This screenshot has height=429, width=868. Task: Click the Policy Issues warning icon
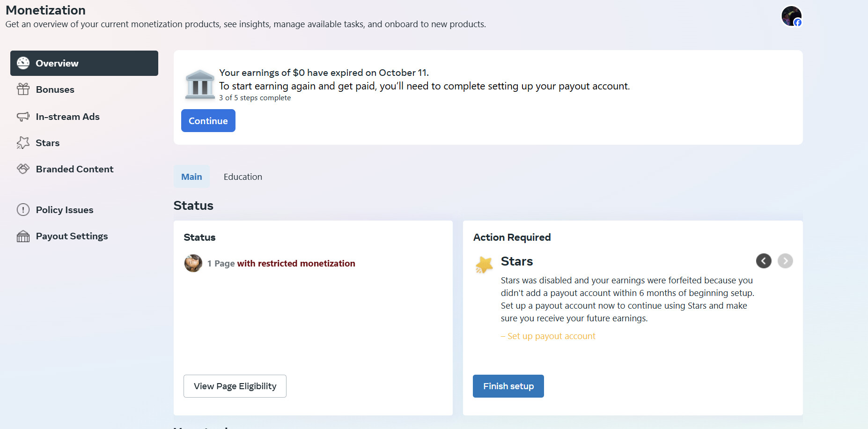23,210
